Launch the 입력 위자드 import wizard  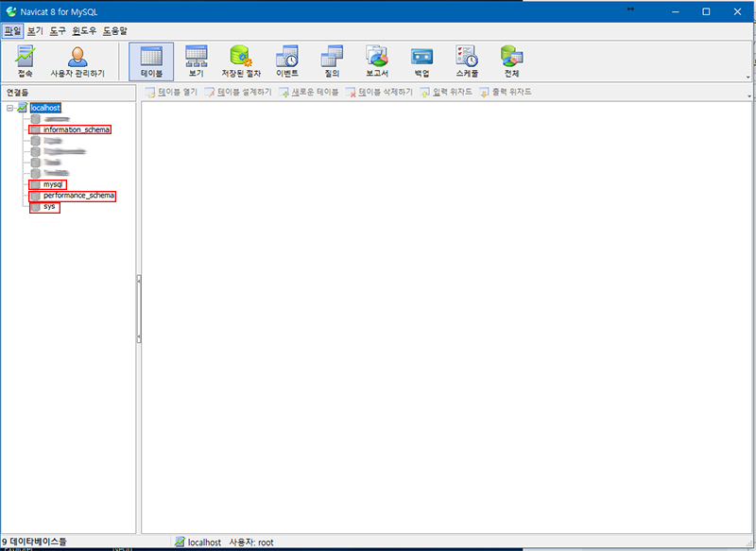pyautogui.click(x=446, y=92)
